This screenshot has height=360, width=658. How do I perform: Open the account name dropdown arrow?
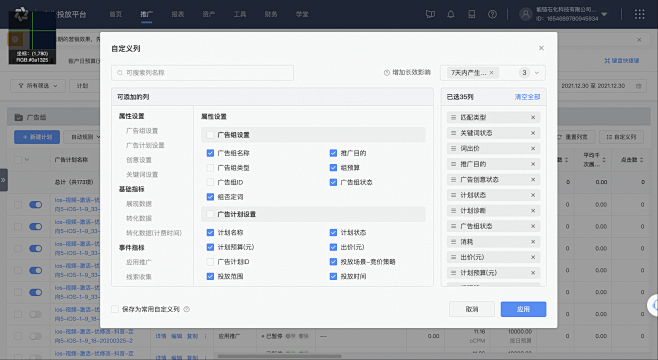(604, 14)
